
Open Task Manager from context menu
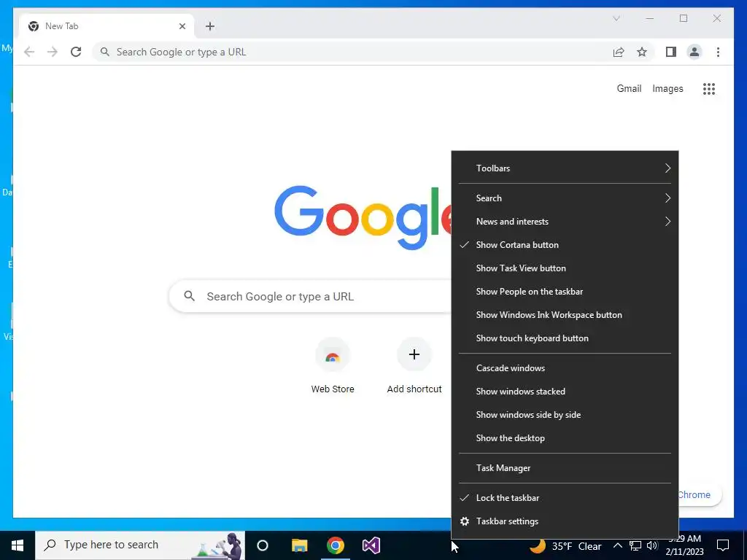point(565,468)
